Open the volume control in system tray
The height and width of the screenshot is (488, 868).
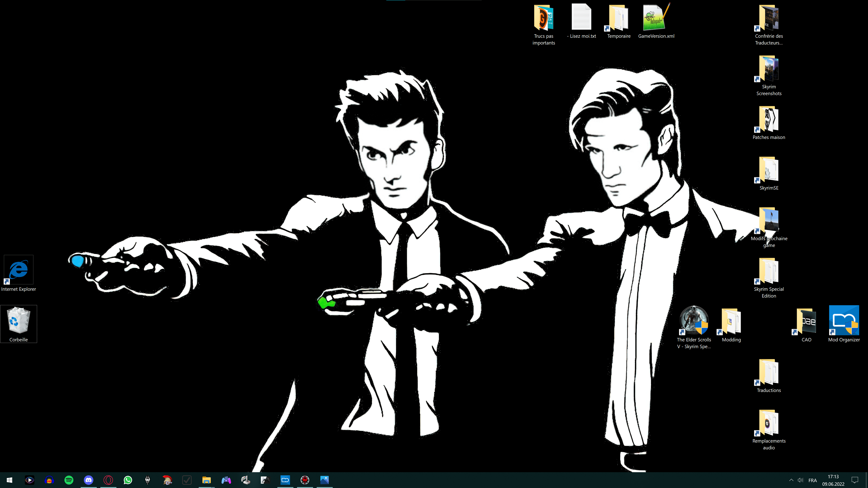(801, 480)
